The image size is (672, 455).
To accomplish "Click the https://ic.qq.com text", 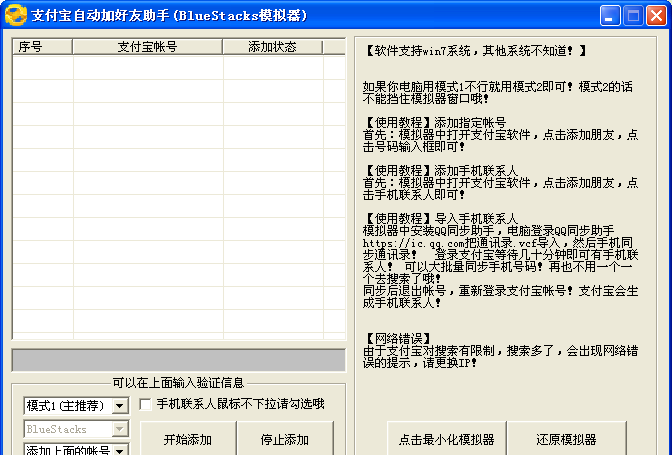I will click(x=414, y=243).
